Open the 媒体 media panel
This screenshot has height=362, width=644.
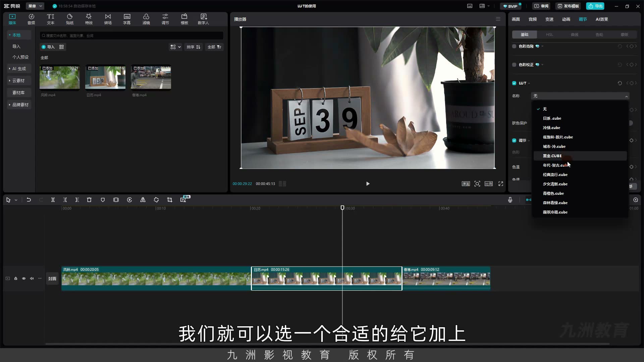tap(12, 19)
